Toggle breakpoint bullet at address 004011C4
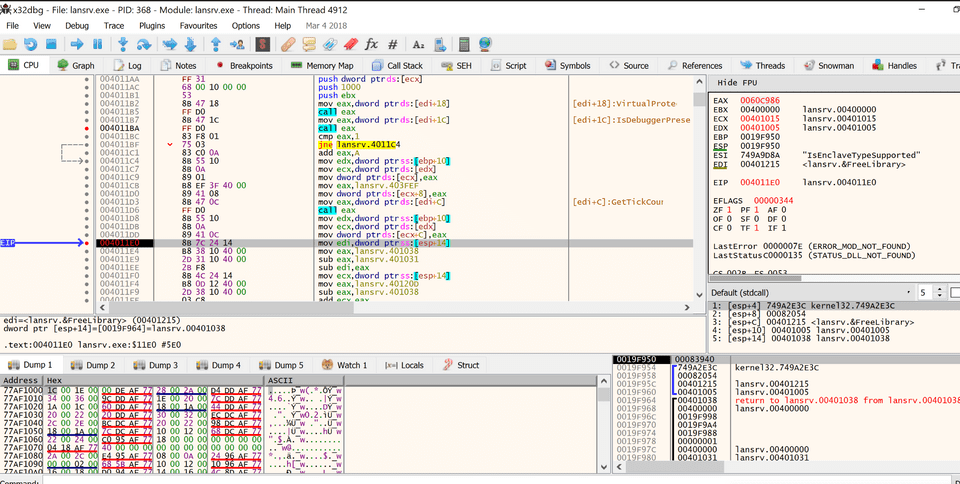The height and width of the screenshot is (484, 960). [x=87, y=161]
